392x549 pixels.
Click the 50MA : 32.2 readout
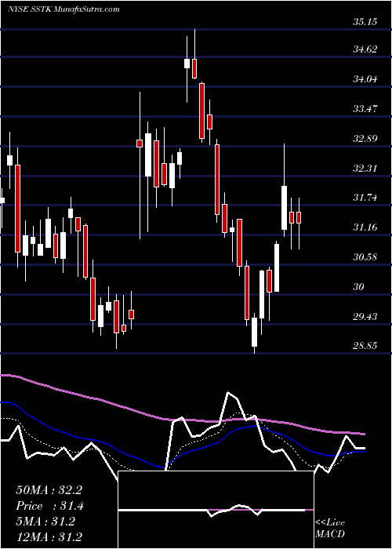[x=49, y=490]
